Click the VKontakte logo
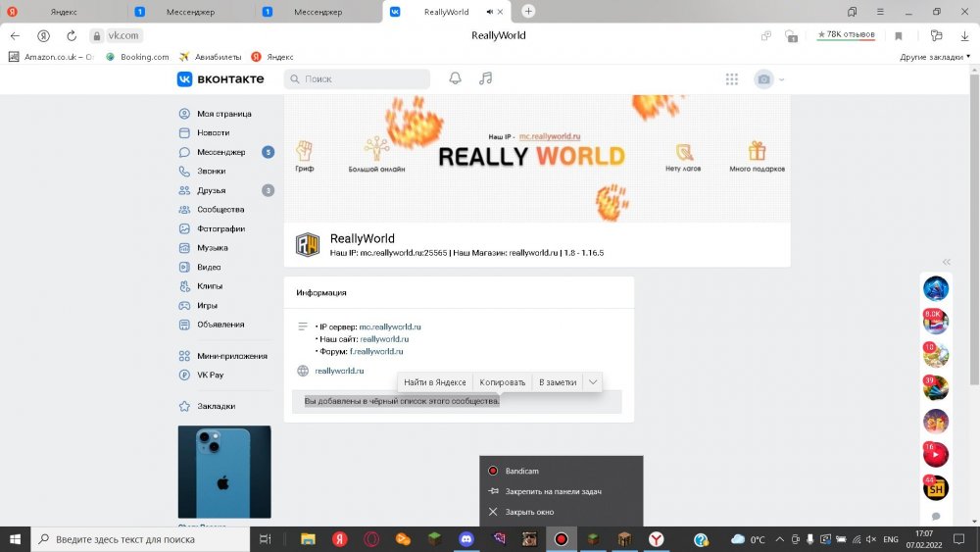Screen dimensions: 980x552 220,78
